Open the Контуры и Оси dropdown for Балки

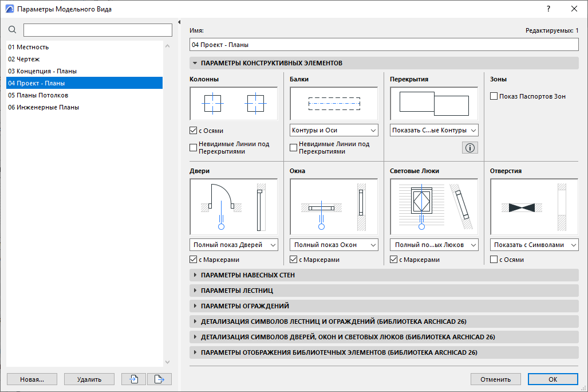pyautogui.click(x=333, y=130)
